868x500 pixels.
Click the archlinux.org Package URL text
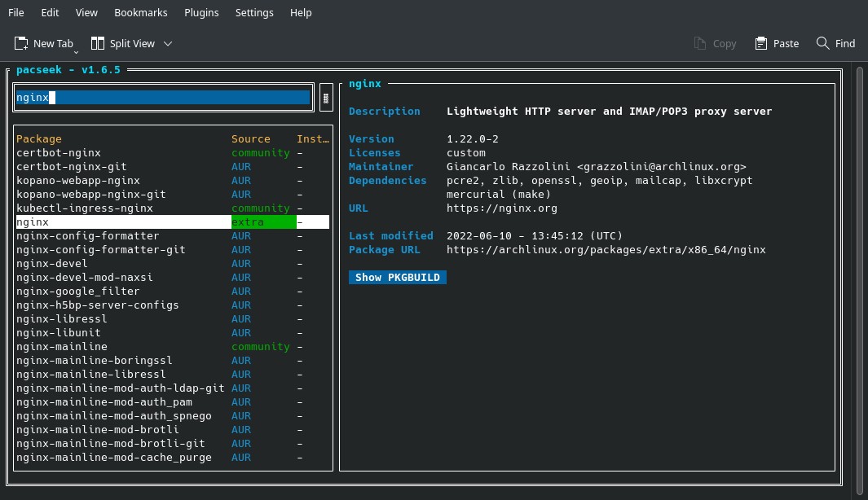tap(606, 249)
